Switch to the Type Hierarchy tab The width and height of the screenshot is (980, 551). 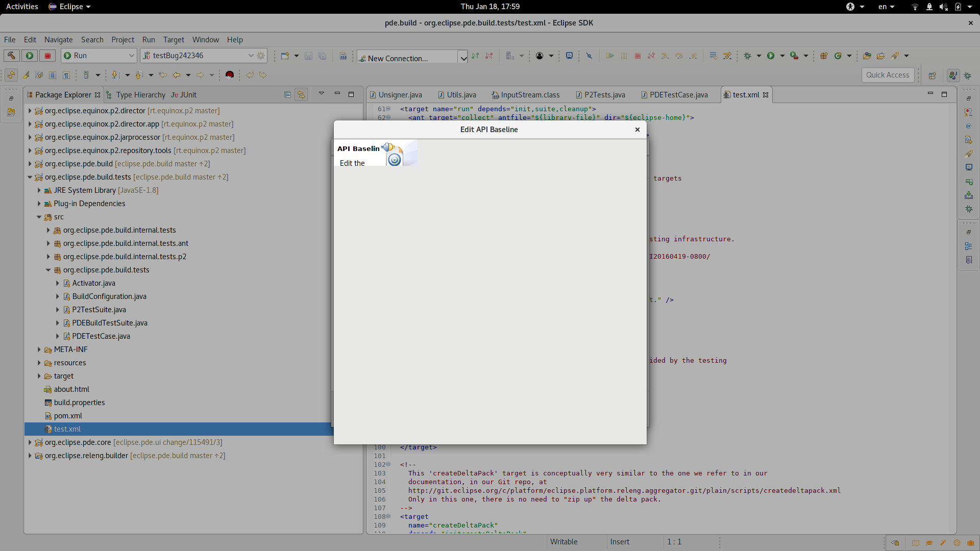tap(135, 95)
